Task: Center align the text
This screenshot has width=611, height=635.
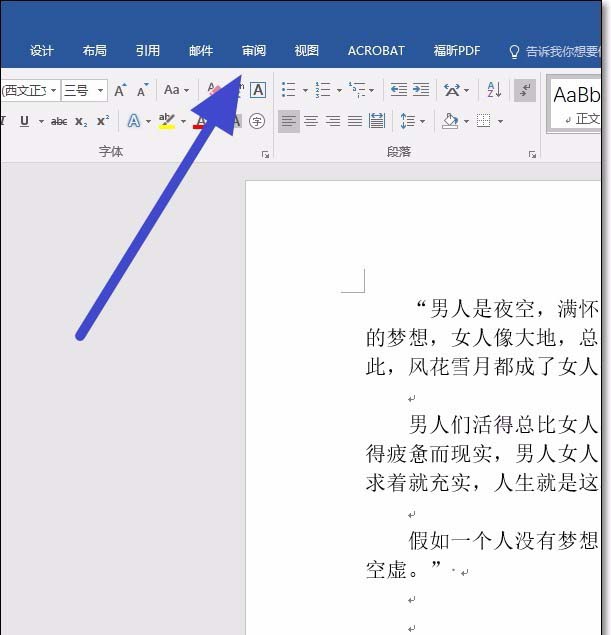Action: pyautogui.click(x=311, y=121)
